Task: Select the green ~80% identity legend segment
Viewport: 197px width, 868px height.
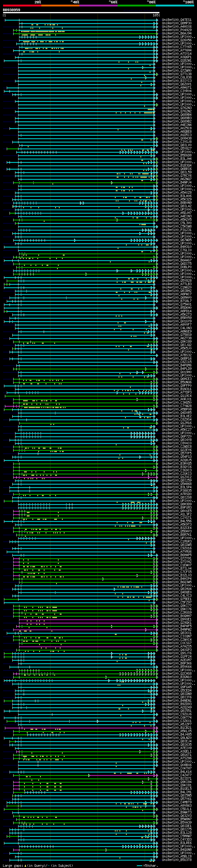Action: point(137,6)
